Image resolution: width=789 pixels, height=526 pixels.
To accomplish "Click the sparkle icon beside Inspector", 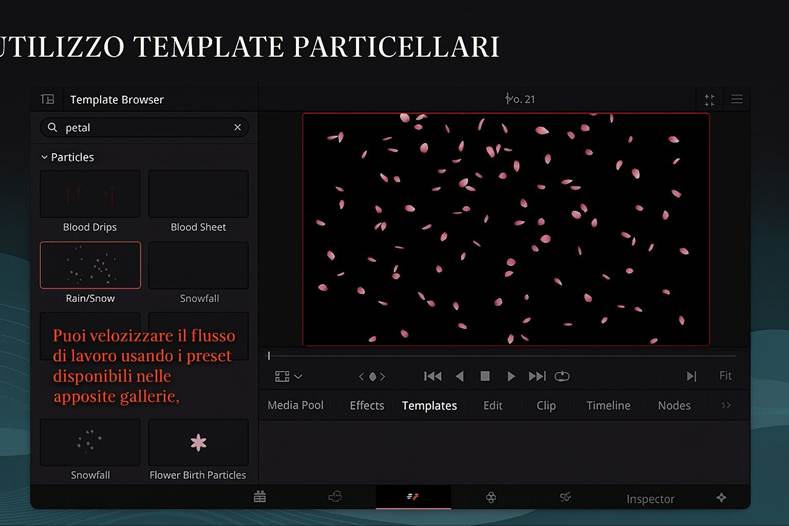I will [x=721, y=497].
